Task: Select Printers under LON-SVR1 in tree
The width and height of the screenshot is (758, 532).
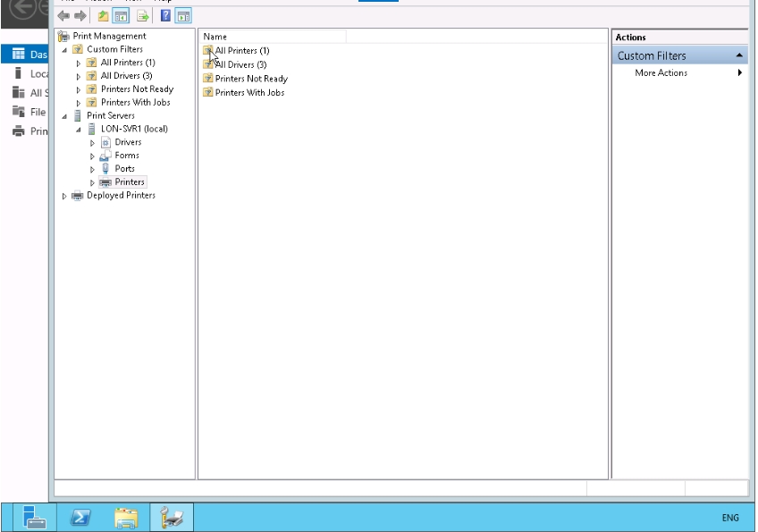Action: click(130, 182)
